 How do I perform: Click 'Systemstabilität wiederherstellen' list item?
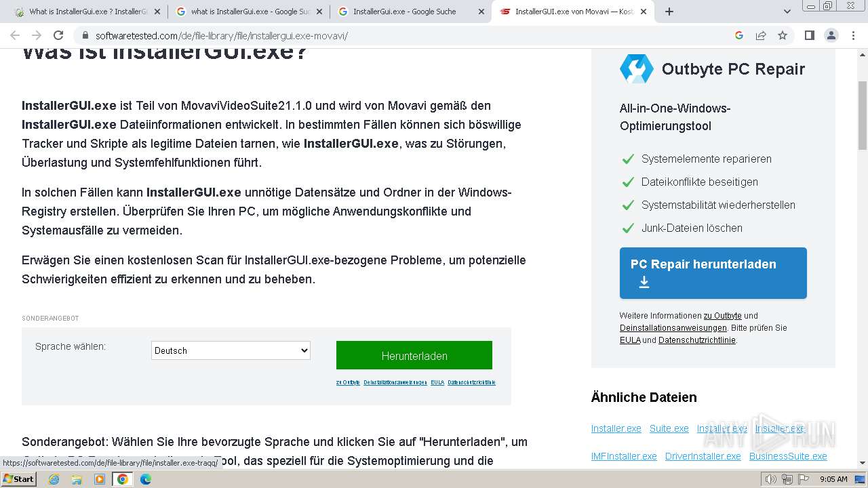(x=718, y=205)
